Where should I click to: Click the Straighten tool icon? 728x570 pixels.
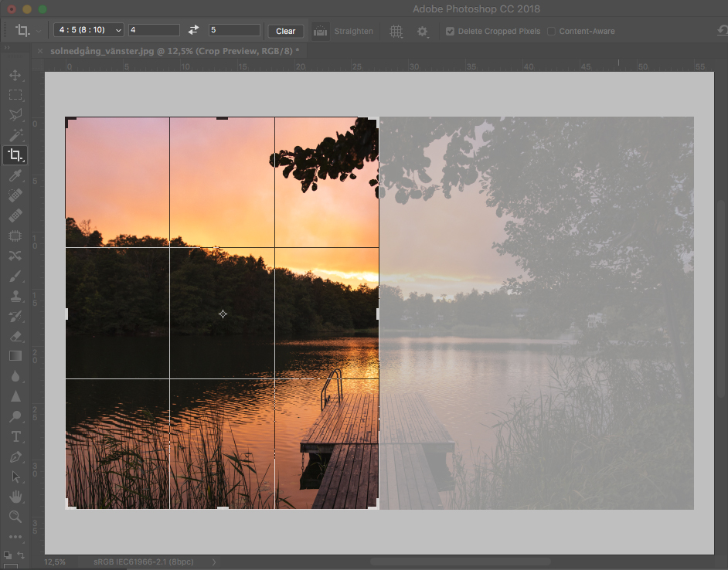click(321, 31)
